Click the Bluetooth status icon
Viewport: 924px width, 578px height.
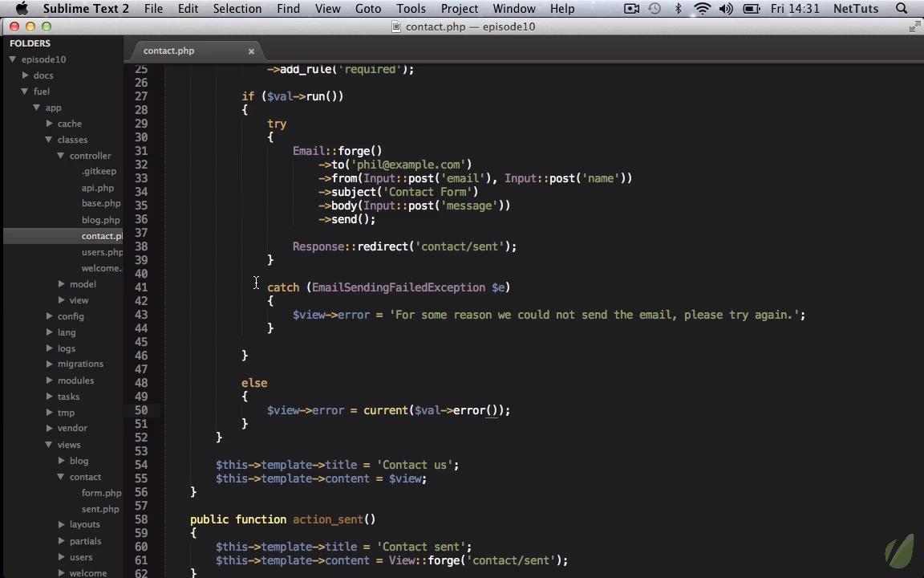[x=679, y=8]
